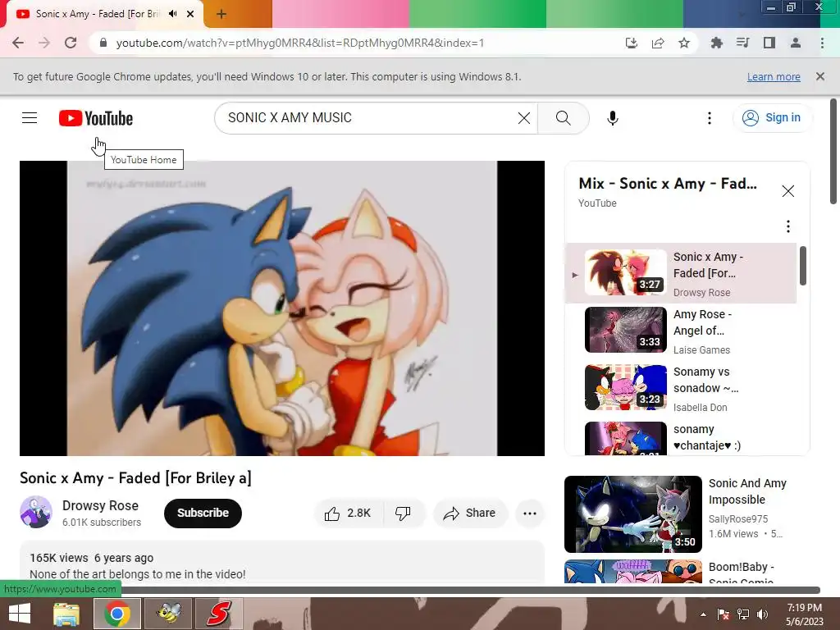This screenshot has height=630, width=840.
Task: Reload the YouTube page
Action: tap(71, 43)
